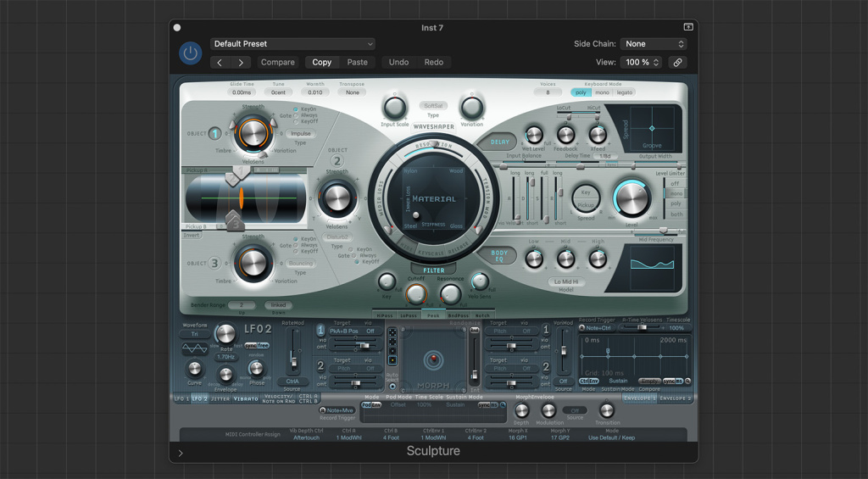This screenshot has width=868, height=479.
Task: Click the Morph Int vertical slider
Action: click(x=475, y=360)
